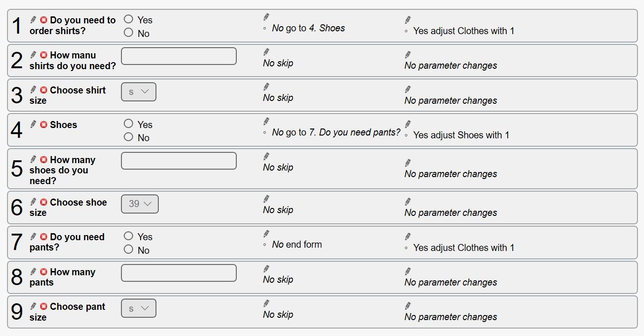Focus the 'How many pants' text field
This screenshot has height=336, width=644.
(x=179, y=273)
